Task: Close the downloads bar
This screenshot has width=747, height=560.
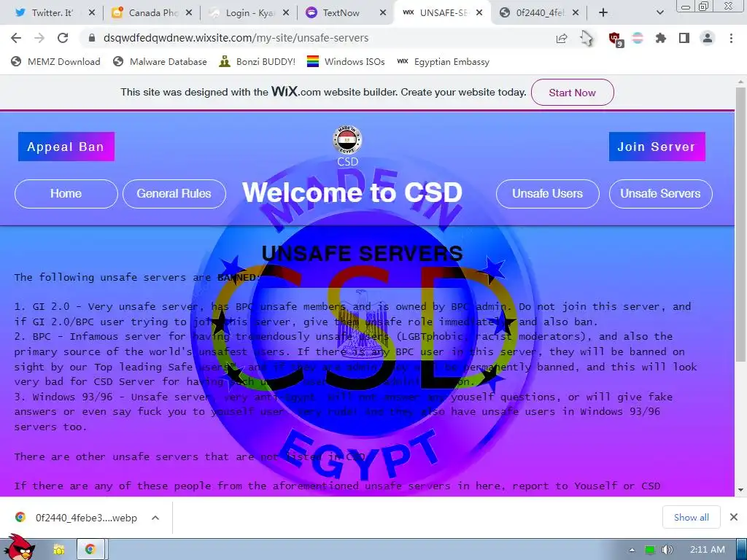Action: tap(734, 517)
